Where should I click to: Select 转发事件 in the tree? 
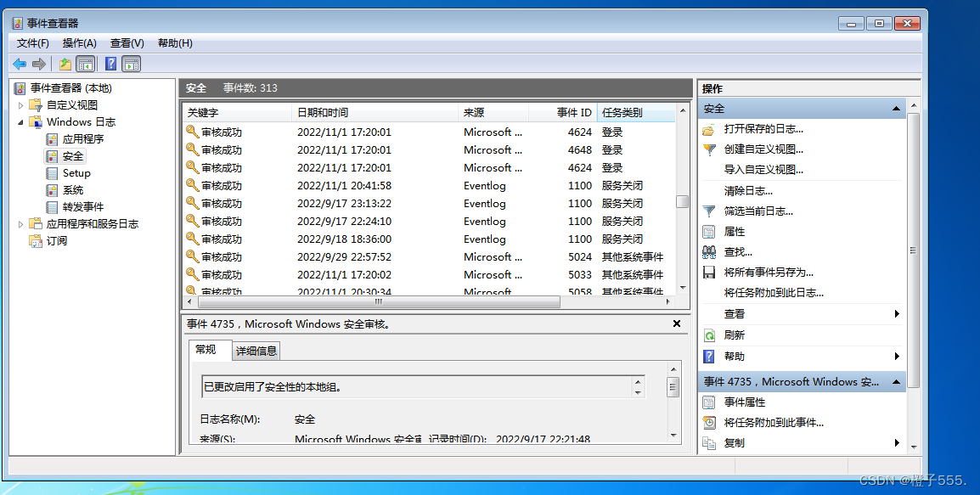tap(83, 207)
